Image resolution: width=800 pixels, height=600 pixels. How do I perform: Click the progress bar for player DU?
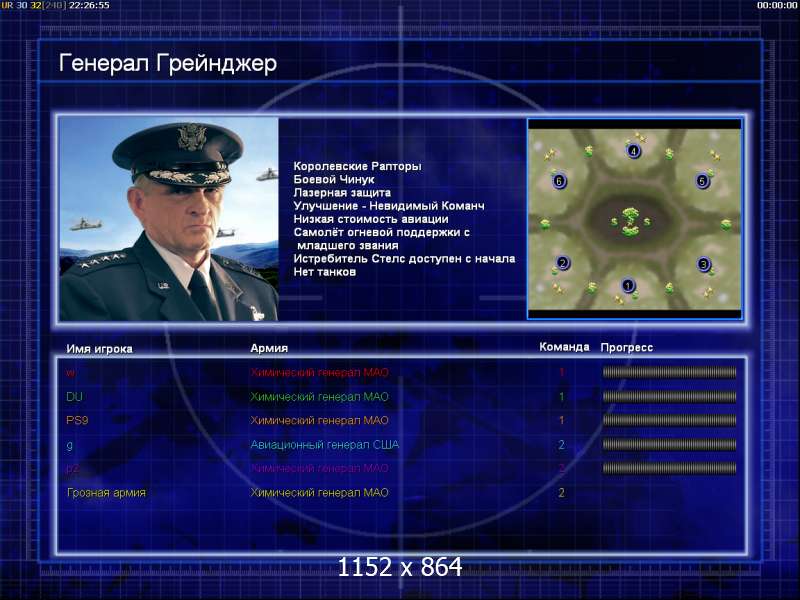point(669,396)
